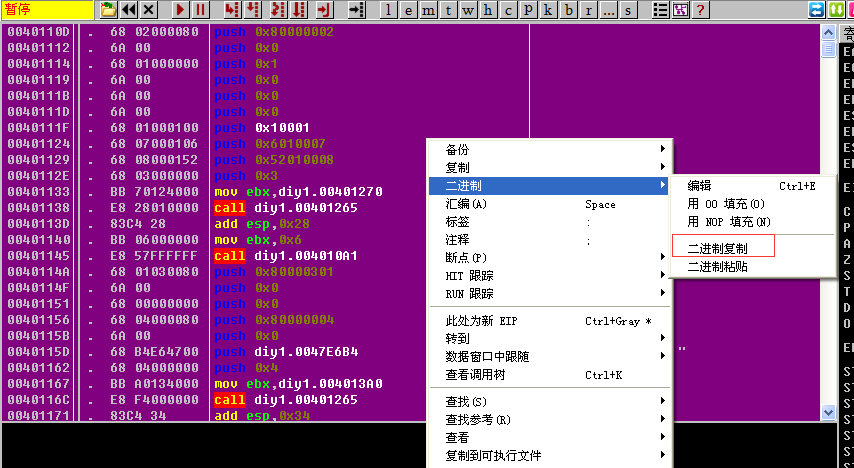The width and height of the screenshot is (854, 468).
Task: Choose 用 NOP 填充(N) in the submenu
Action: pyautogui.click(x=752, y=222)
